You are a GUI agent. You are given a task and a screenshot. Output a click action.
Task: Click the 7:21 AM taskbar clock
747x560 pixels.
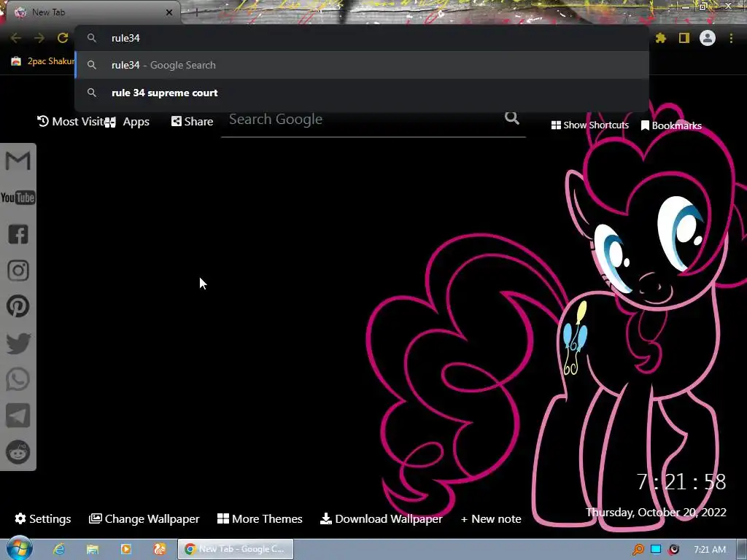[x=710, y=550]
